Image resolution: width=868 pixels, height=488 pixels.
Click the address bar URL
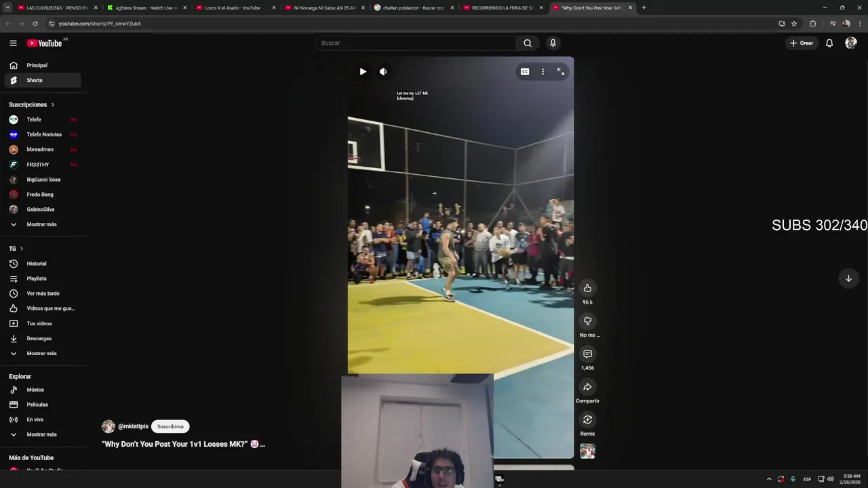point(100,24)
